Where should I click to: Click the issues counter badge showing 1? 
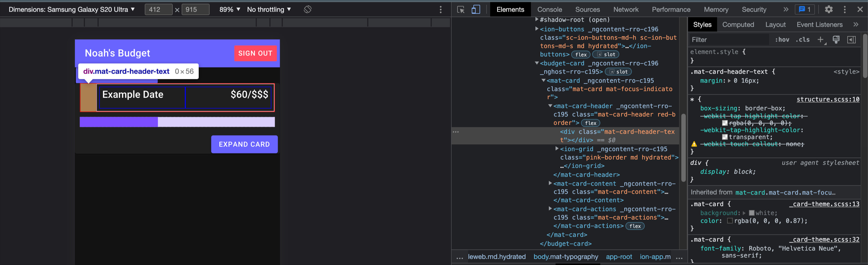(x=805, y=9)
